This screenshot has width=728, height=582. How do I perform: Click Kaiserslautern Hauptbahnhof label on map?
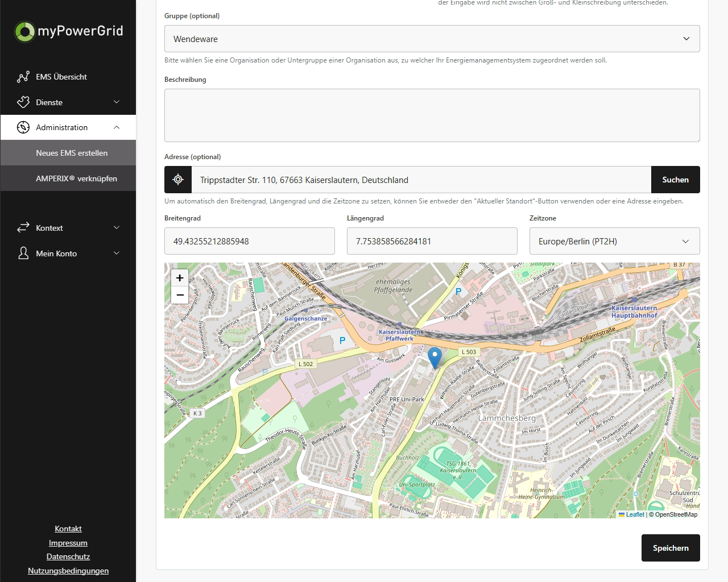point(634,311)
